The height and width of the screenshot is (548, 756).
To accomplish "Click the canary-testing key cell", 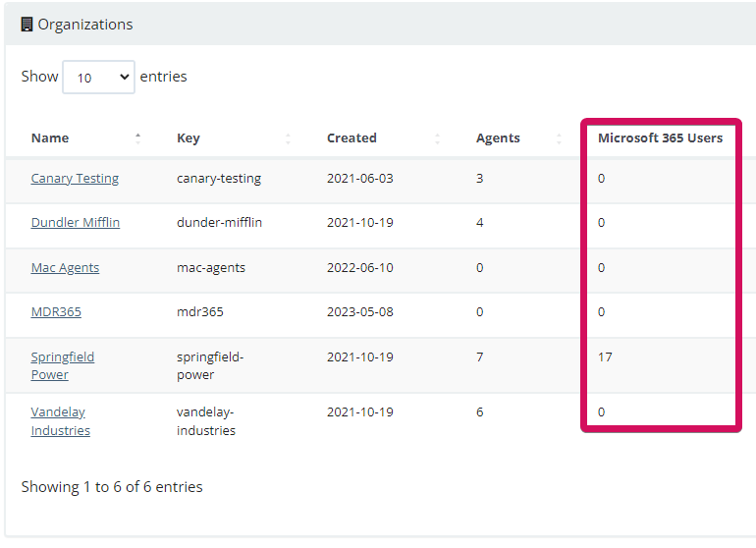I will point(219,179).
